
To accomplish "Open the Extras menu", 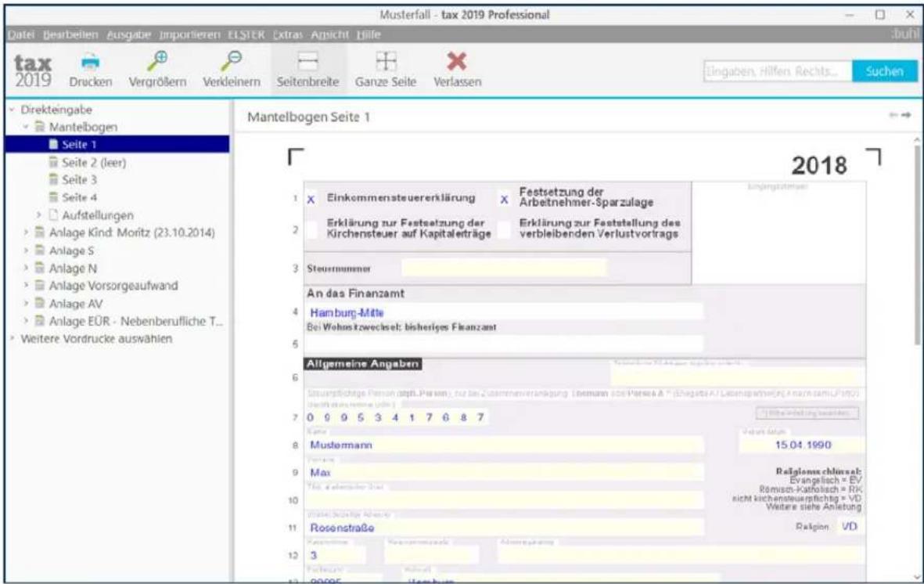I will (288, 34).
